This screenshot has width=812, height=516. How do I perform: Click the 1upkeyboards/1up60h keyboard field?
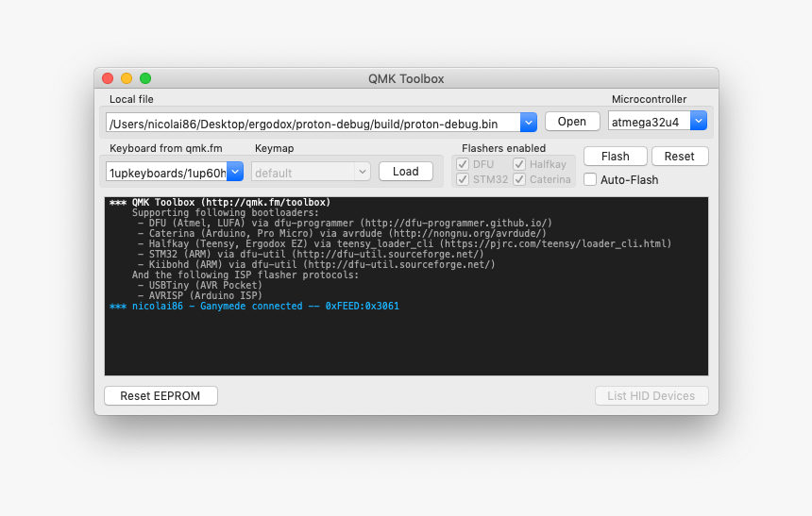[x=167, y=172]
